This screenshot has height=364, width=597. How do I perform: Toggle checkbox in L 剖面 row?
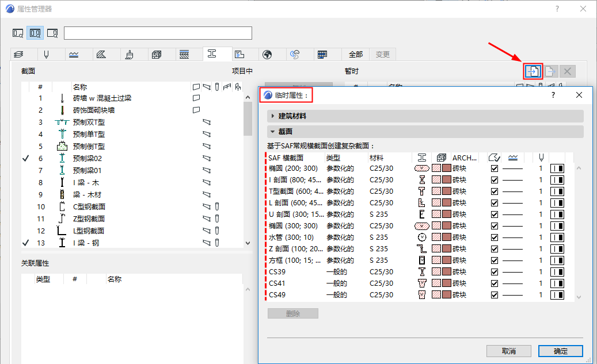click(x=495, y=203)
